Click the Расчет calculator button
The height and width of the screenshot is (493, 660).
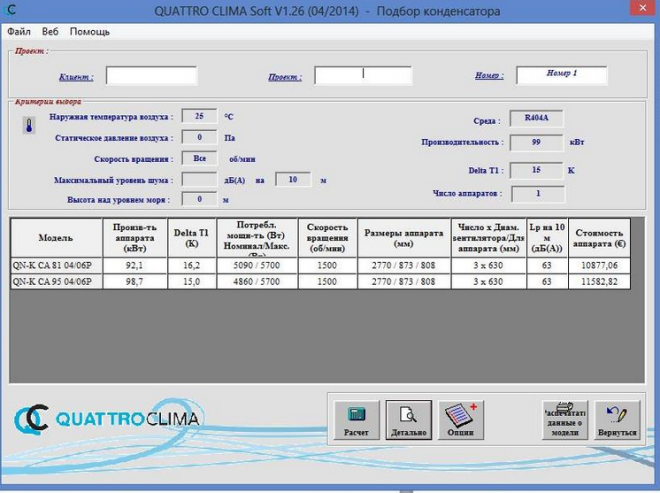356,421
